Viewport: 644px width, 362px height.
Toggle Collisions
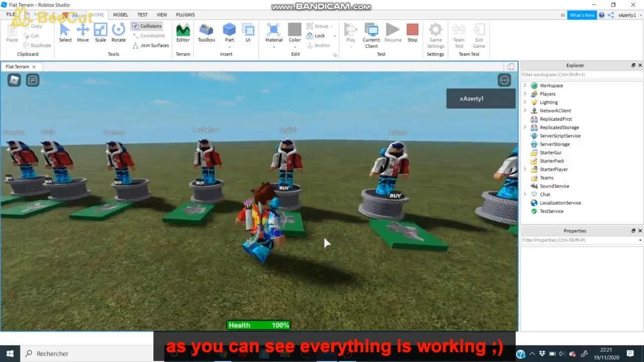[x=147, y=26]
